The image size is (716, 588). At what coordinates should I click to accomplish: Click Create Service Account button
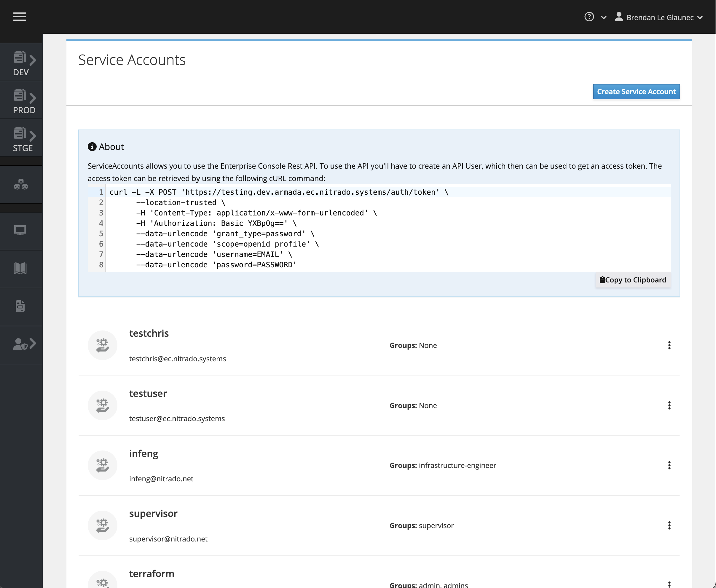tap(636, 92)
